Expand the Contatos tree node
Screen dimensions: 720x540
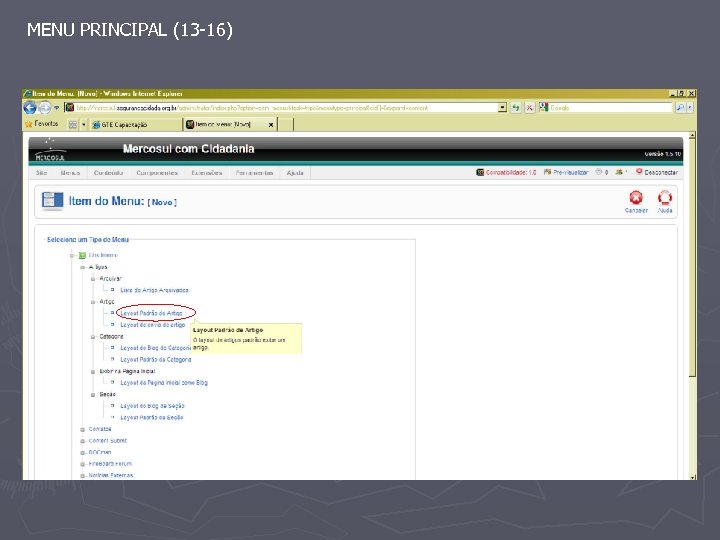pos(83,429)
